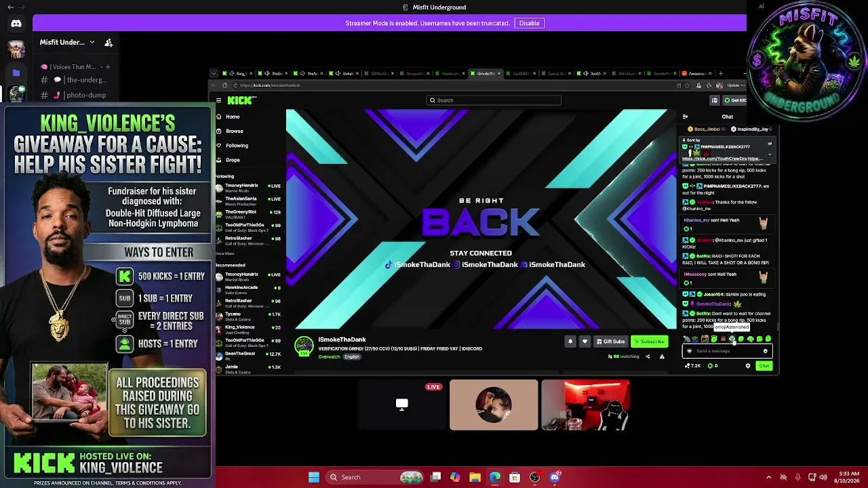Disable Discord Streamer Mode
This screenshot has width=868, height=488.
[x=529, y=23]
